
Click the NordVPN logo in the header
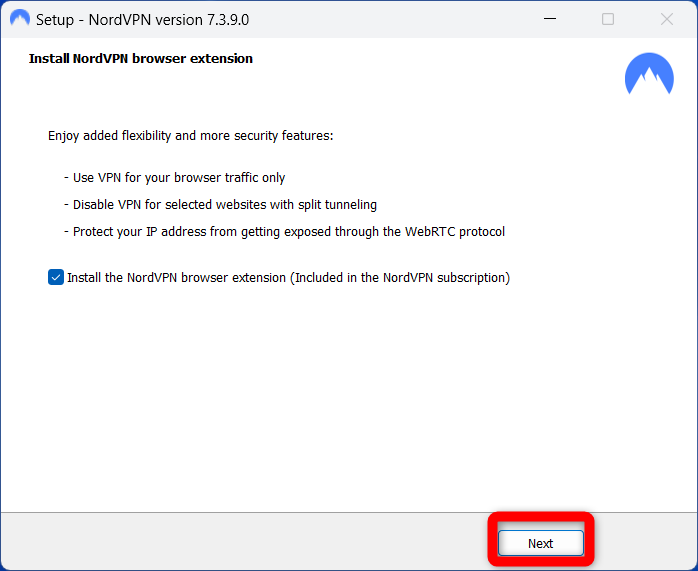(x=649, y=75)
